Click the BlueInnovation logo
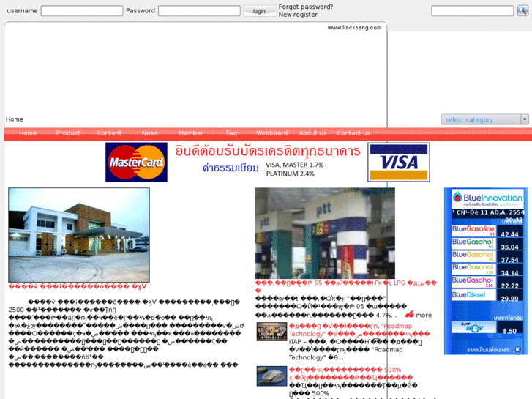This screenshot has height=399, width=532. (x=487, y=198)
